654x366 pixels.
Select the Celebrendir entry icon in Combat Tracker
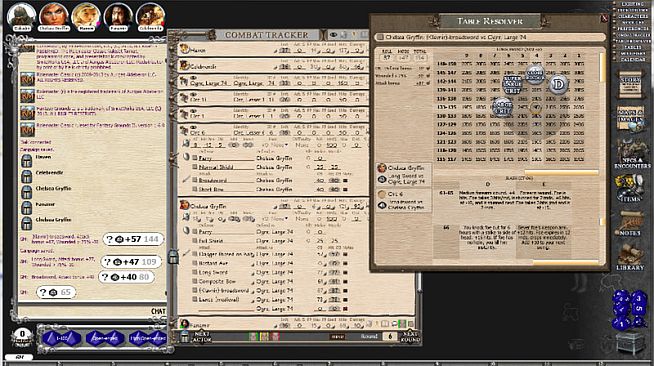[184, 65]
